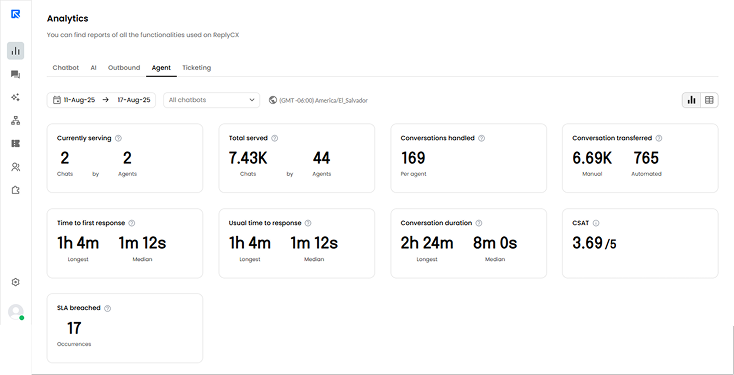Open the ticketing sidebar icon
The image size is (734, 375).
15,144
